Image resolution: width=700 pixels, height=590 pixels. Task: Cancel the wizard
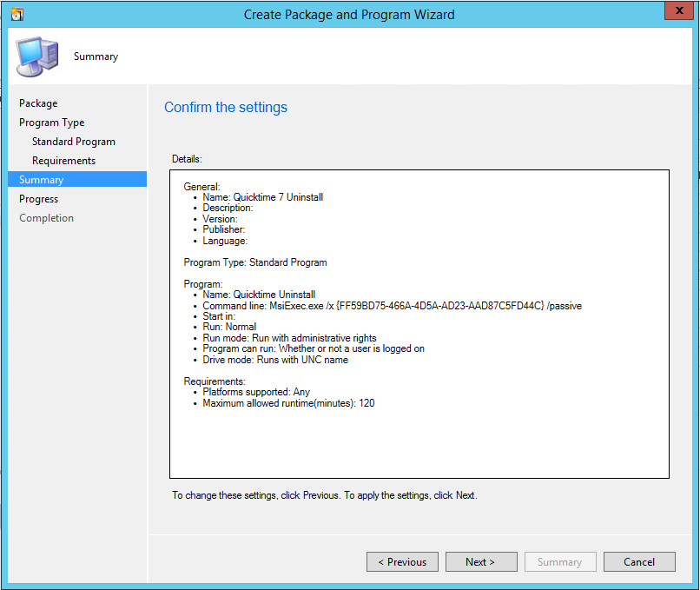pyautogui.click(x=639, y=562)
